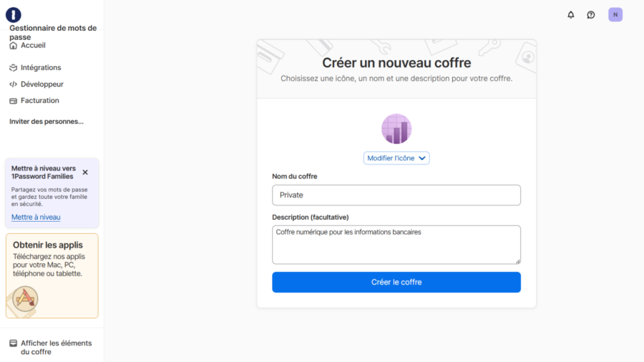Click the apps store icon in Obtenir les applis
Viewport: 644px width, 362px height.
25,298
